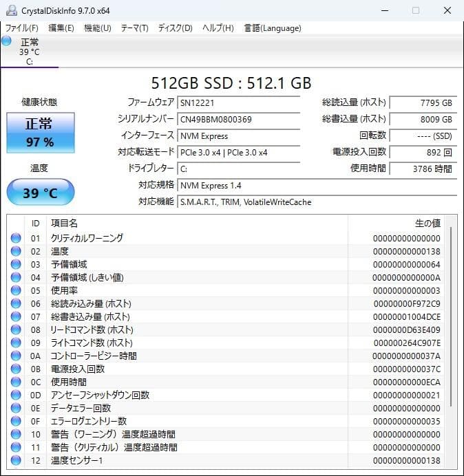Viewport: 464px width, 476px height.
Task: Open the ファイル(F) menu
Action: 22,28
